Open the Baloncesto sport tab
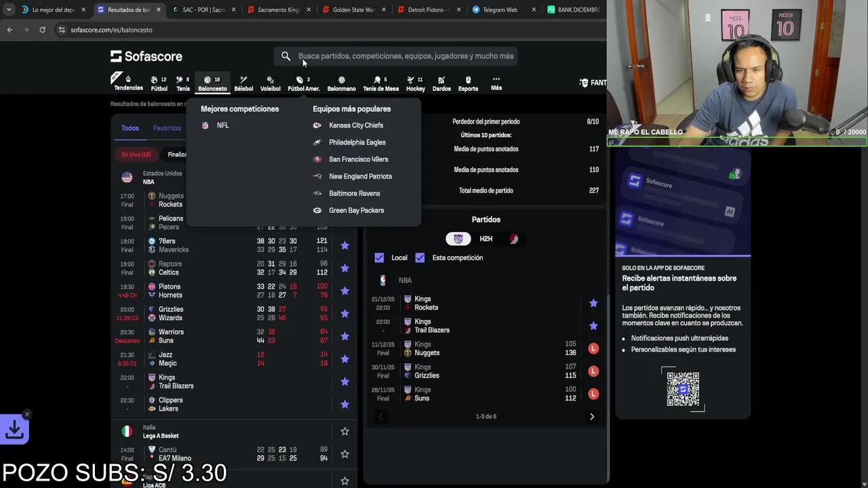This screenshot has width=868, height=488. 212,83
